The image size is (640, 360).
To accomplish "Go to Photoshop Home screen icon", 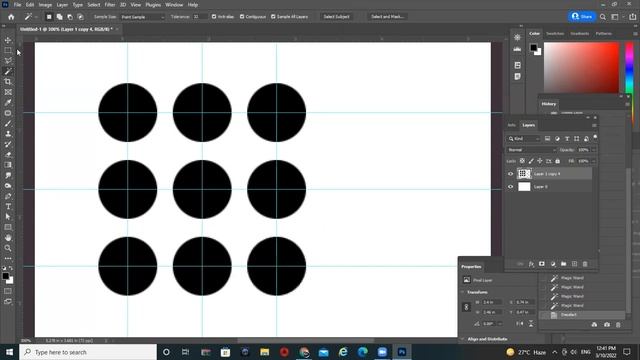I will click(11, 17).
